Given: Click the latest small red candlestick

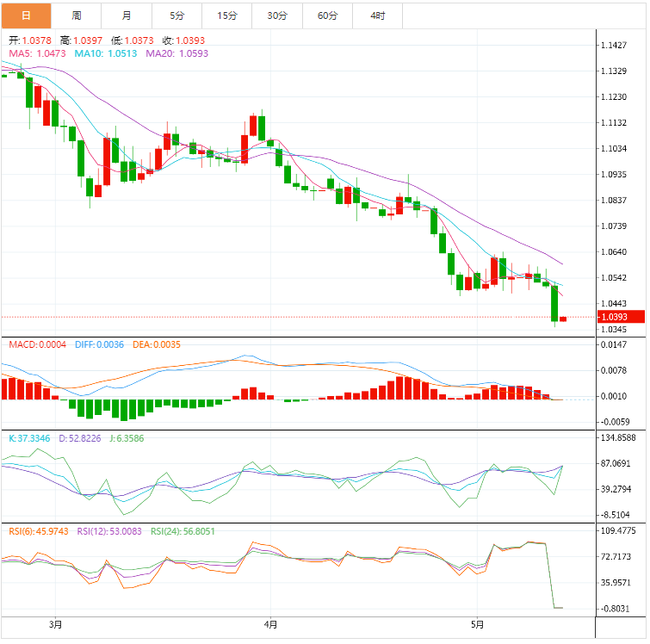Looking at the screenshot, I should (563, 319).
